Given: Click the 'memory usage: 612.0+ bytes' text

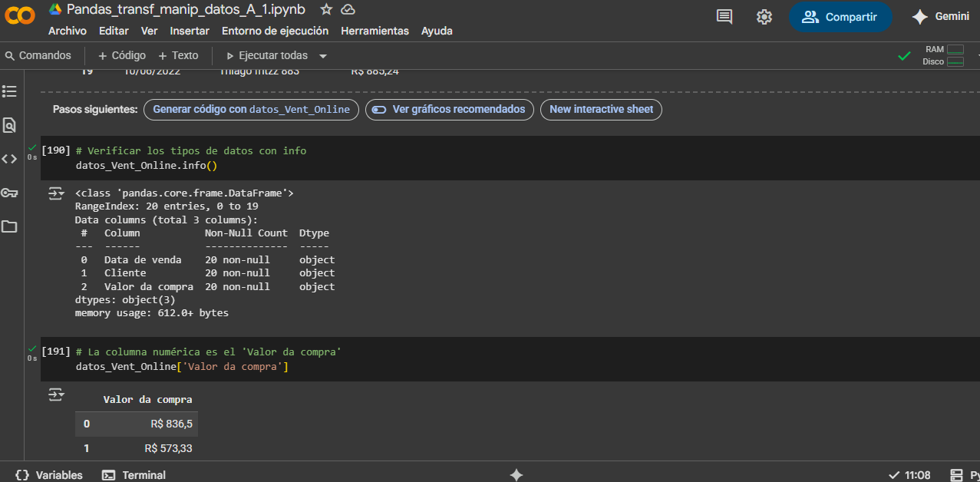Looking at the screenshot, I should (152, 313).
